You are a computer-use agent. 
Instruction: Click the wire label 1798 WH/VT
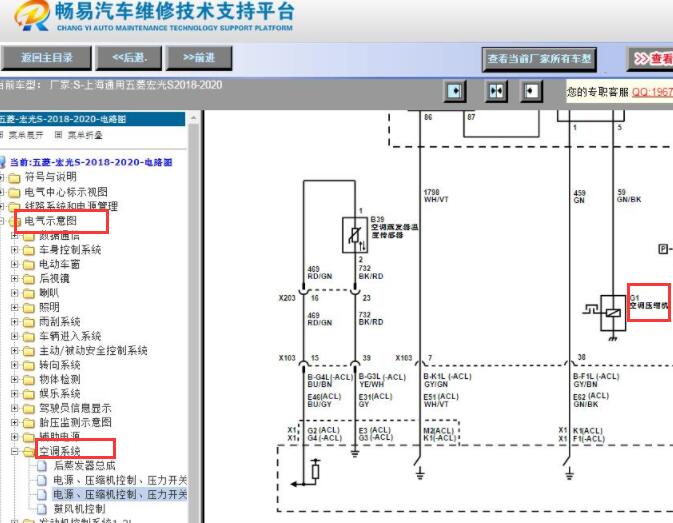436,196
